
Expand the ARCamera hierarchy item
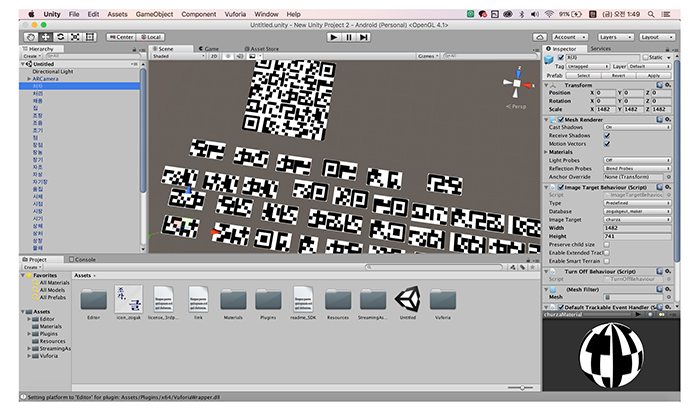pyautogui.click(x=29, y=79)
